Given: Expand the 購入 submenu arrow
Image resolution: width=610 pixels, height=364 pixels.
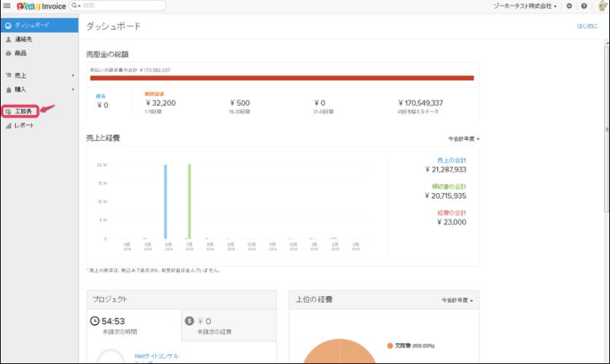Looking at the screenshot, I should coord(73,90).
